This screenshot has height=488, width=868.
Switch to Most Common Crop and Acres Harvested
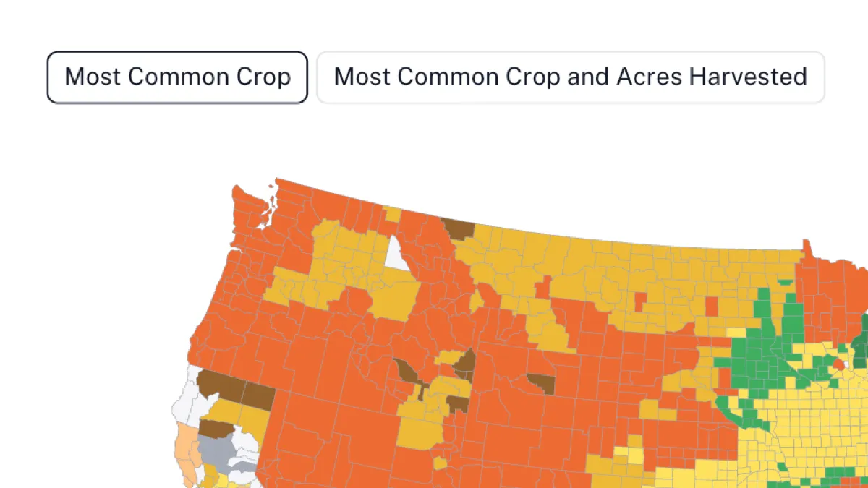click(x=570, y=77)
